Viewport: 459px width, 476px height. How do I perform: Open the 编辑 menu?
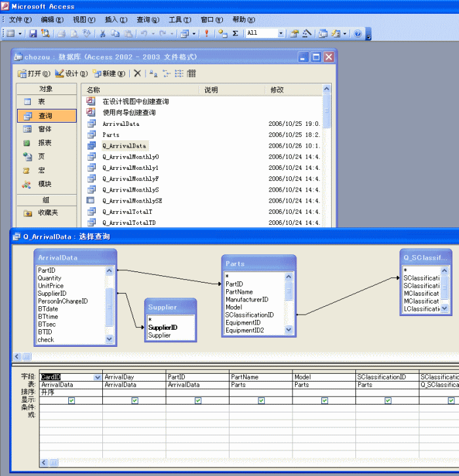pyautogui.click(x=52, y=20)
